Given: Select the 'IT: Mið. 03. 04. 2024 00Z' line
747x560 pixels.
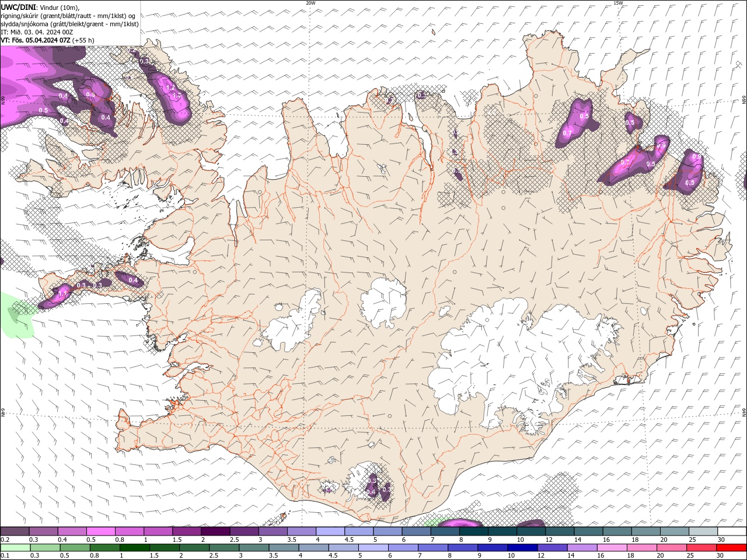Looking at the screenshot, I should (37, 32).
